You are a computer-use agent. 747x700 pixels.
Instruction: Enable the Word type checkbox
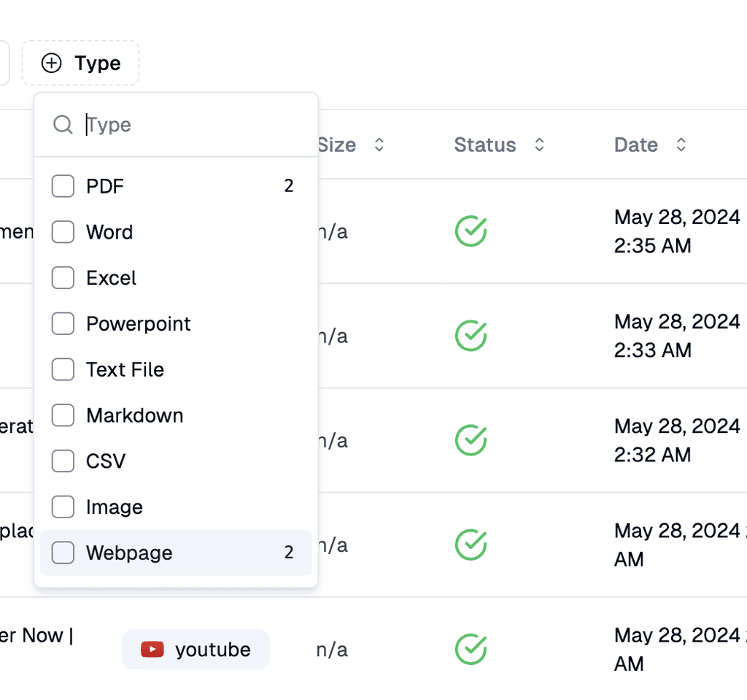[x=63, y=232]
